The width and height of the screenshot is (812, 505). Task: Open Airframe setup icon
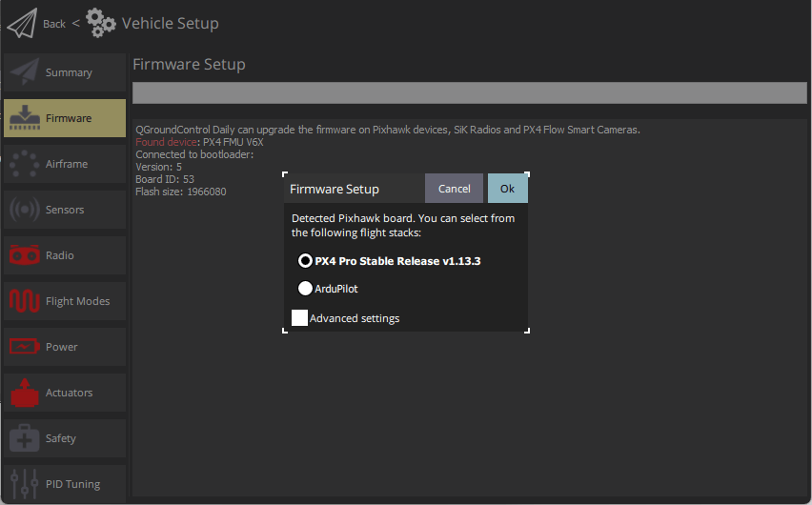click(24, 164)
